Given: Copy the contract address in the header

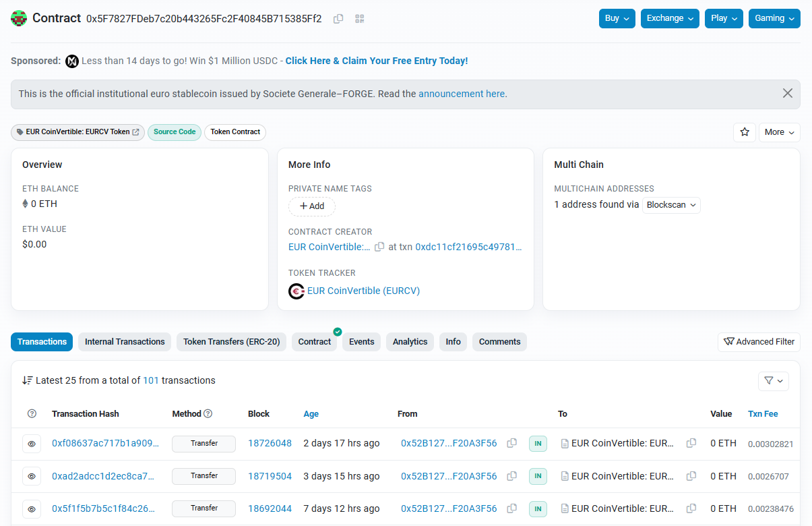Looking at the screenshot, I should (x=338, y=19).
